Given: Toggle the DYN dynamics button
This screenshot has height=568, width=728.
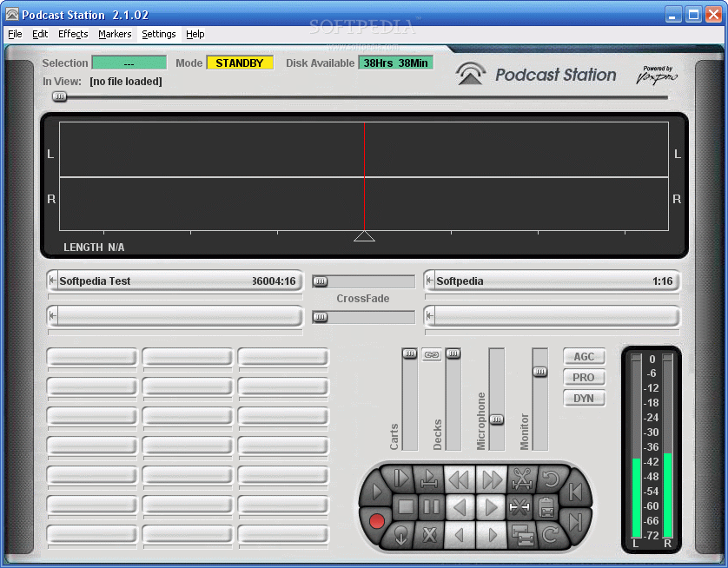Looking at the screenshot, I should tap(584, 398).
